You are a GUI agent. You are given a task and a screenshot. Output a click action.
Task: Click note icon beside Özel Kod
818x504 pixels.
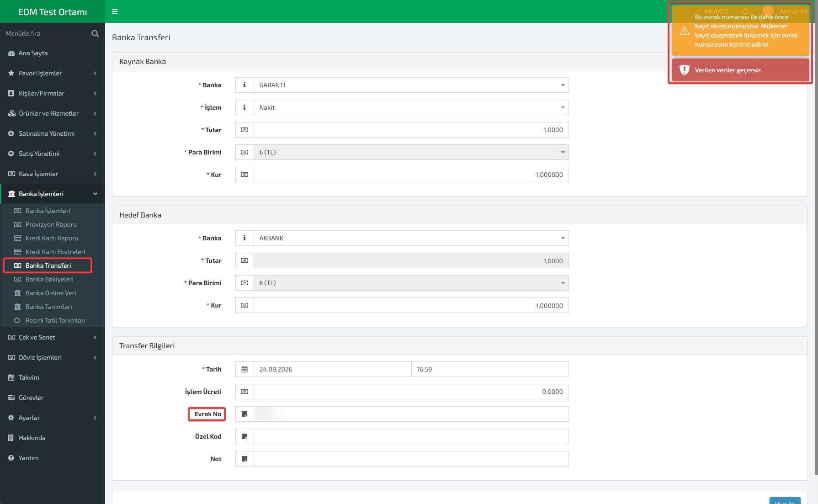pos(244,436)
